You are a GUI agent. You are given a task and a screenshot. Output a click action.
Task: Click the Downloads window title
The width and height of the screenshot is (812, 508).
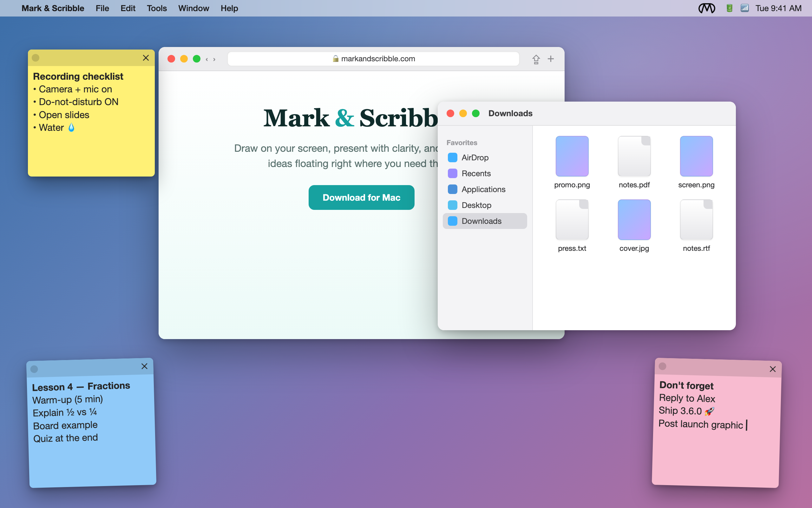pyautogui.click(x=510, y=113)
